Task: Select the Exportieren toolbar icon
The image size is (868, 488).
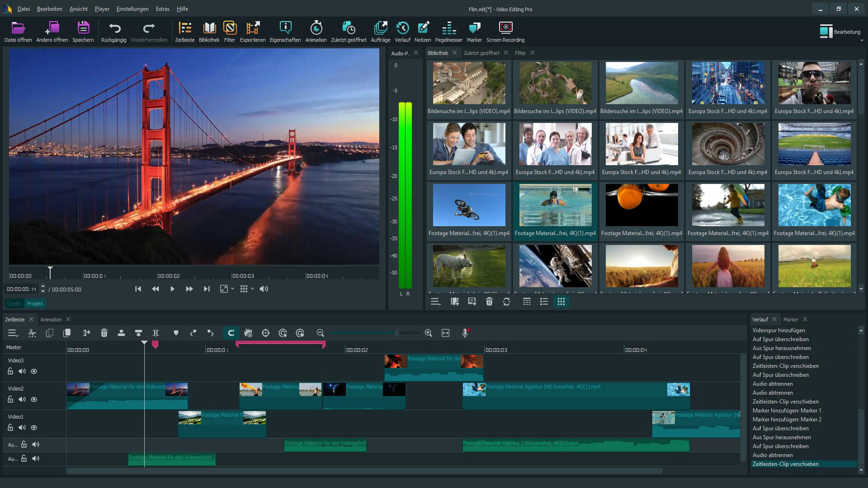Action: 253,30
